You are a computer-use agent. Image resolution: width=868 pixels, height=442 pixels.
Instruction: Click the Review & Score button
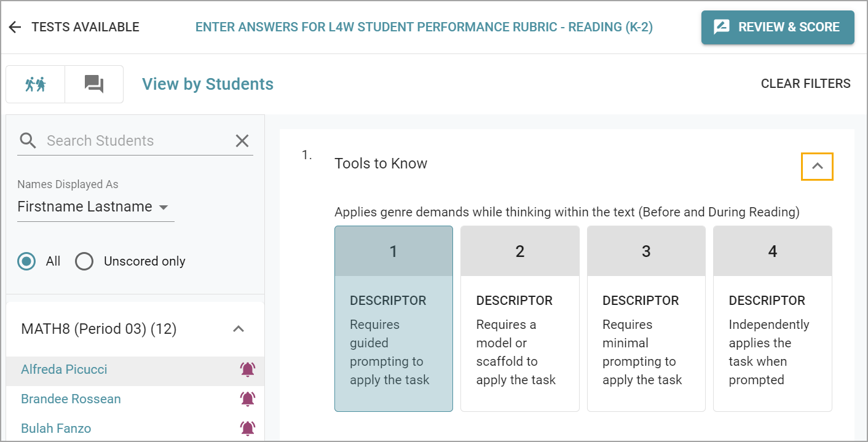(778, 27)
